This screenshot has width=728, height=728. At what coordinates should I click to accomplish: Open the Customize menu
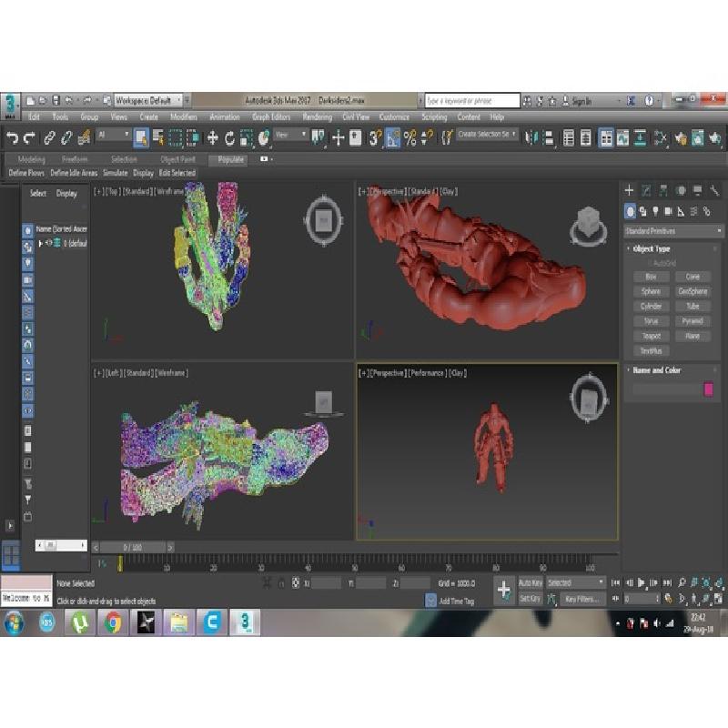(394, 117)
